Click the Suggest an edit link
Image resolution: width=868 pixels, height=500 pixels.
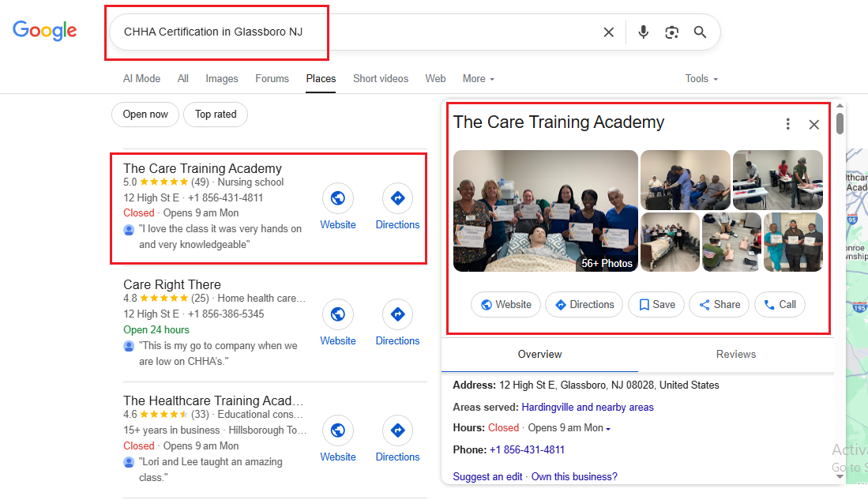[x=487, y=477]
